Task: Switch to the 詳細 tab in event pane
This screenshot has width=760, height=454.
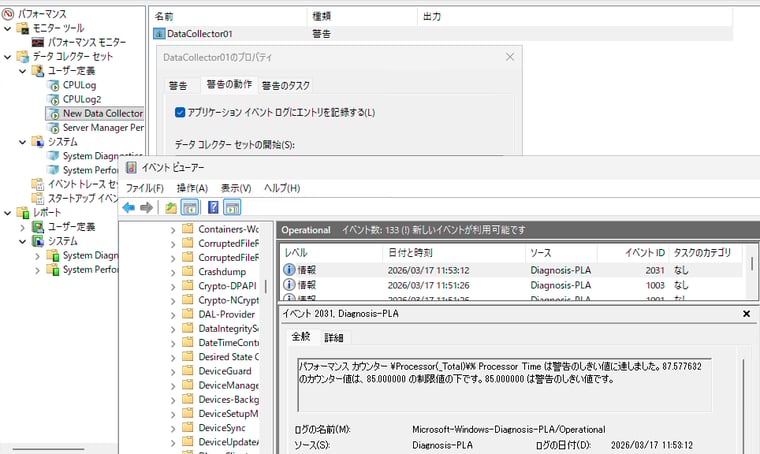Action: click(x=333, y=338)
